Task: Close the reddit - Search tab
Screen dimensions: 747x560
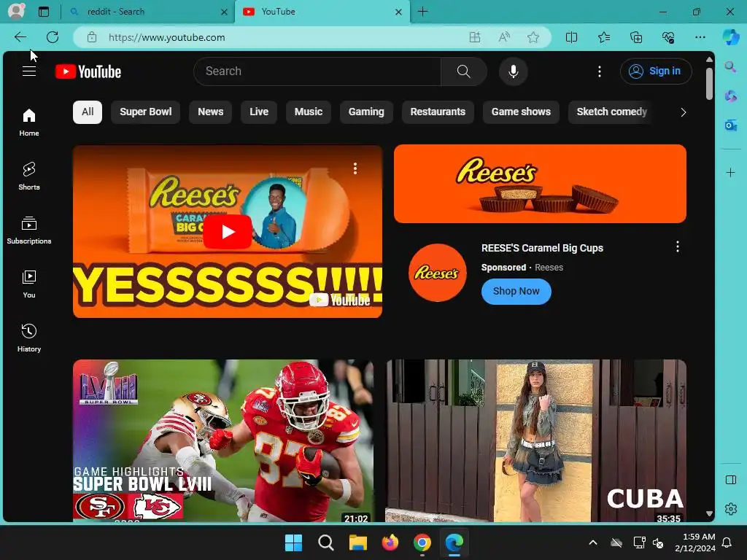Action: click(224, 12)
